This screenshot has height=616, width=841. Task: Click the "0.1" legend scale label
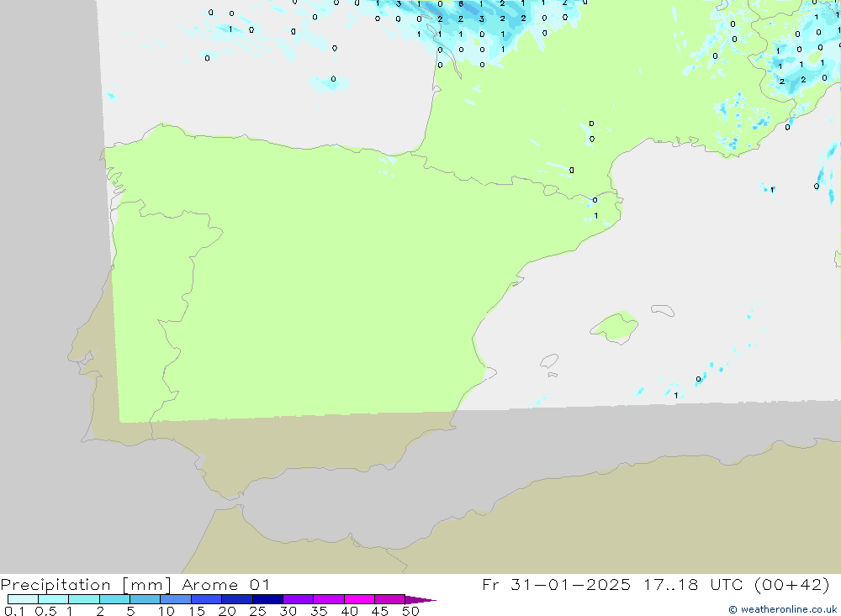[14, 611]
